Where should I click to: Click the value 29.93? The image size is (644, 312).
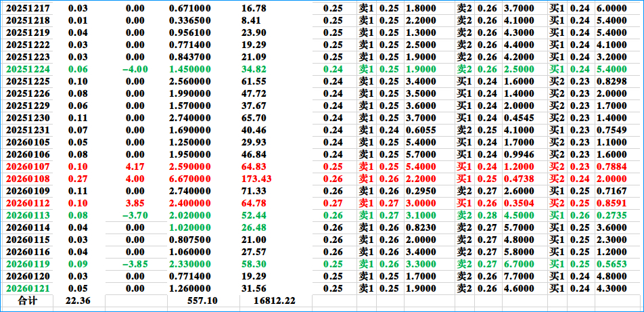click(254, 143)
